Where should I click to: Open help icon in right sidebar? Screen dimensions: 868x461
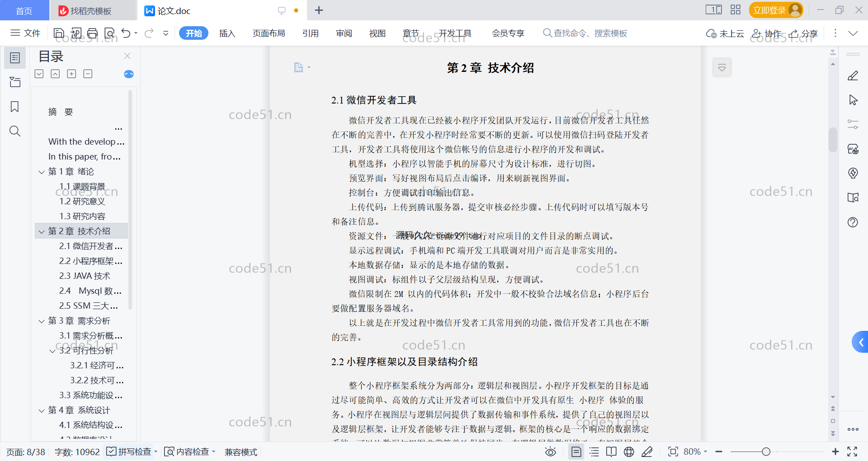click(x=853, y=222)
